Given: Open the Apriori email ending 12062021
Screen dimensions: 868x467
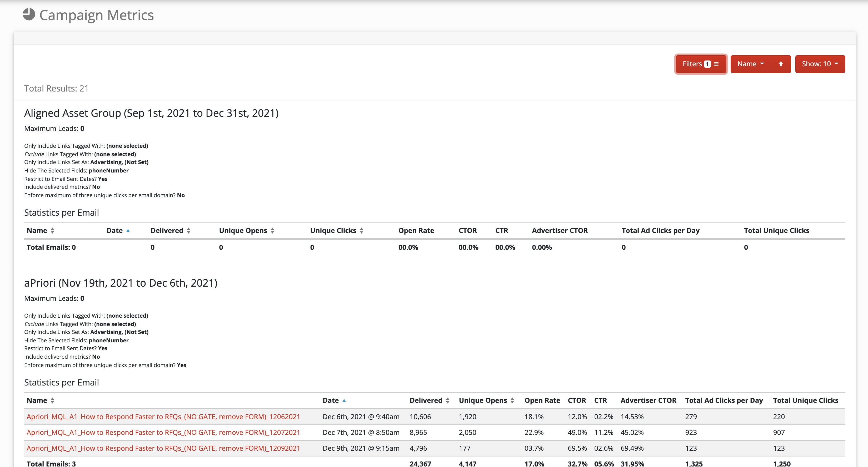Looking at the screenshot, I should (x=163, y=417).
